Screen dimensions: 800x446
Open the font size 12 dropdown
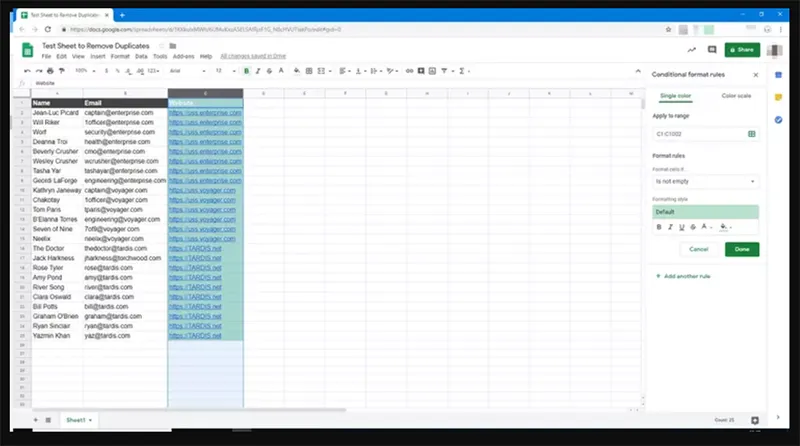point(225,71)
